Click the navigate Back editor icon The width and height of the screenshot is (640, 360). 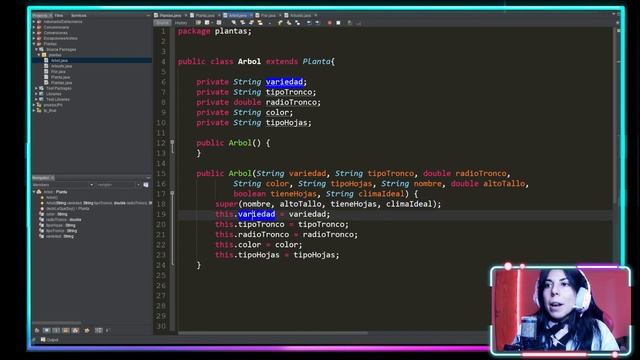click(207, 23)
